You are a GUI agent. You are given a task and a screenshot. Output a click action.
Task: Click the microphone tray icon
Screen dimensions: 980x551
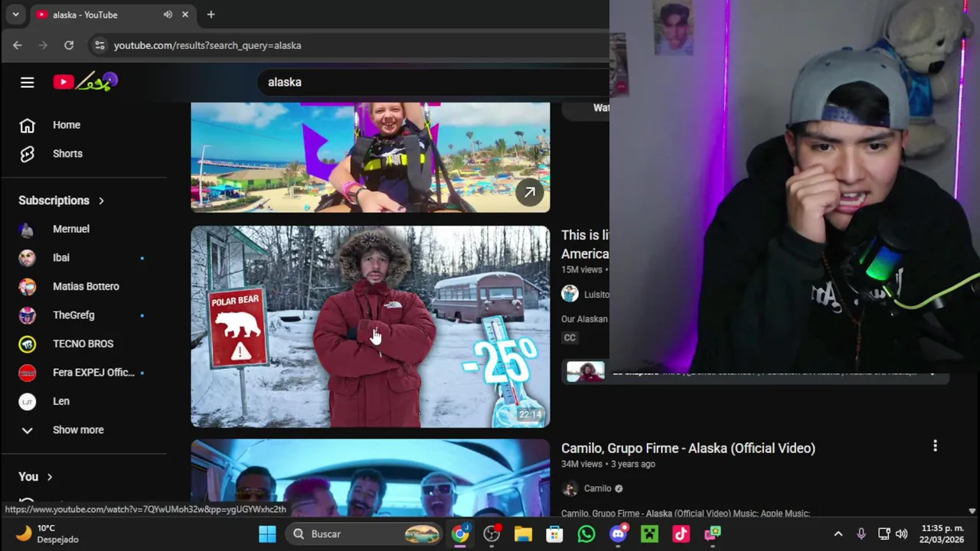click(x=861, y=533)
